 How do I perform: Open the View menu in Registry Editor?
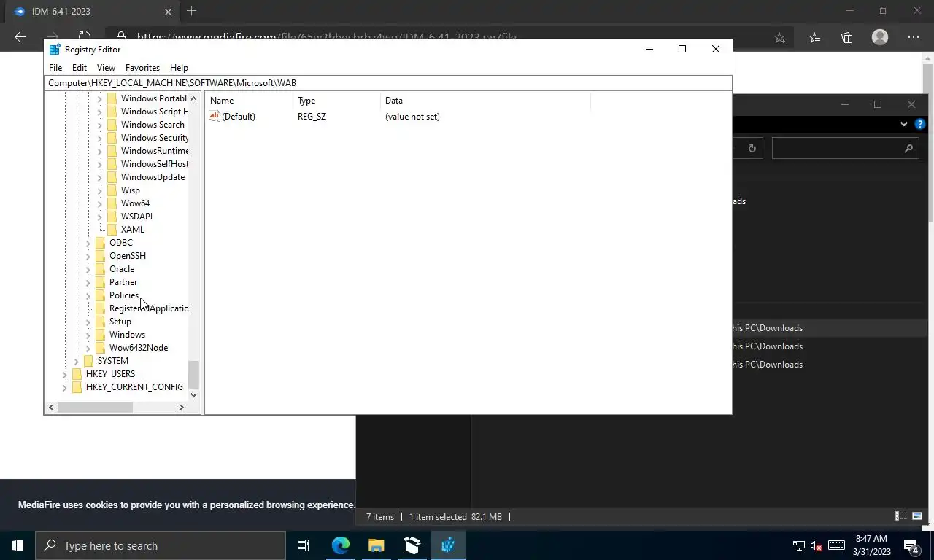tap(106, 67)
